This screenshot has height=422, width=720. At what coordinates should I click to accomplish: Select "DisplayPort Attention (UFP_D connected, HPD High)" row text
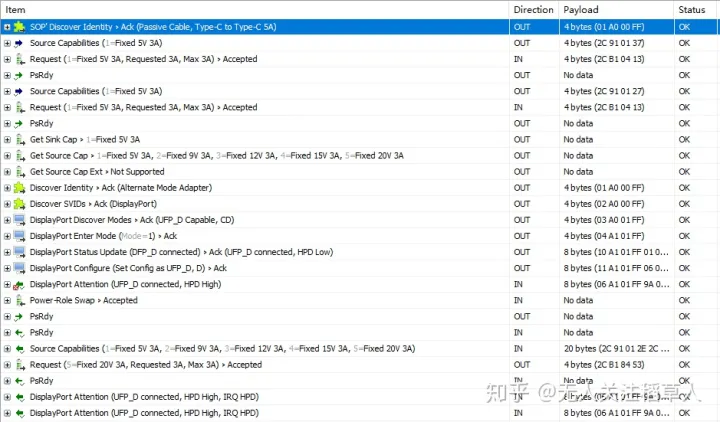click(x=125, y=284)
